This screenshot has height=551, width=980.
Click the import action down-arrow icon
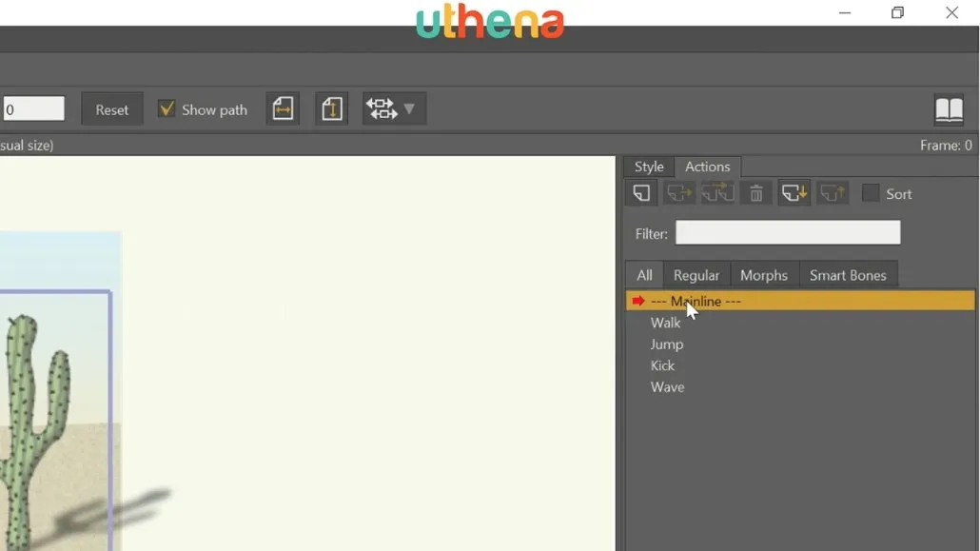794,193
